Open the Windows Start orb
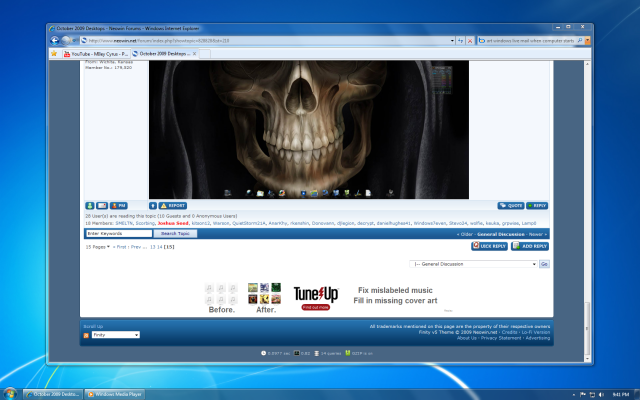This screenshot has width=640, height=400. tap(10, 394)
